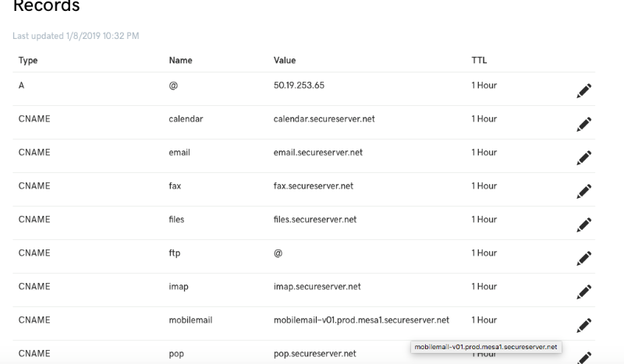
Task: Select the TTL column header
Action: pyautogui.click(x=479, y=61)
